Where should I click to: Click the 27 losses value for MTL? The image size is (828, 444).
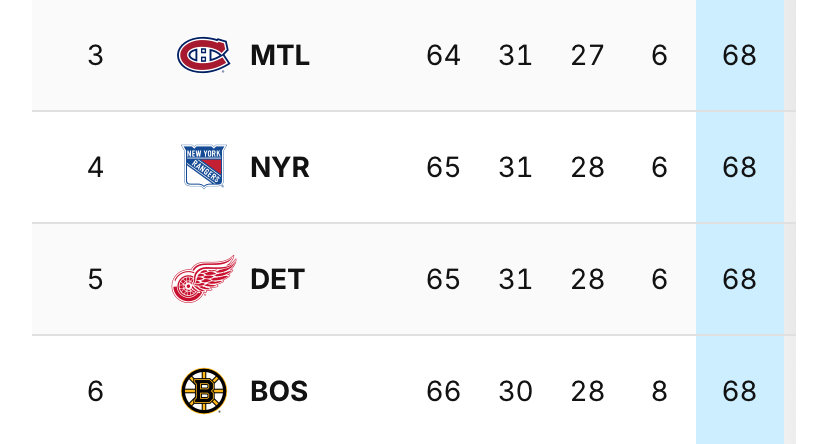[587, 55]
